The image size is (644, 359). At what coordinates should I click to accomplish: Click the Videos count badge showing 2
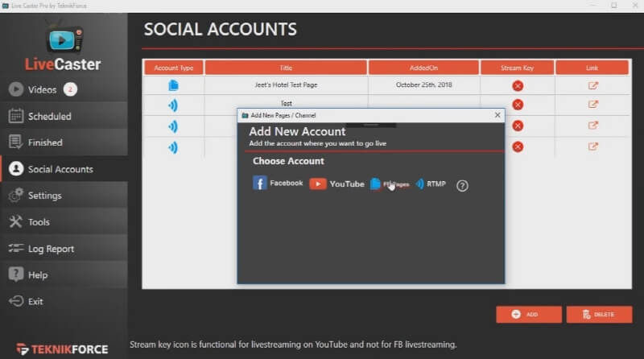click(x=70, y=89)
